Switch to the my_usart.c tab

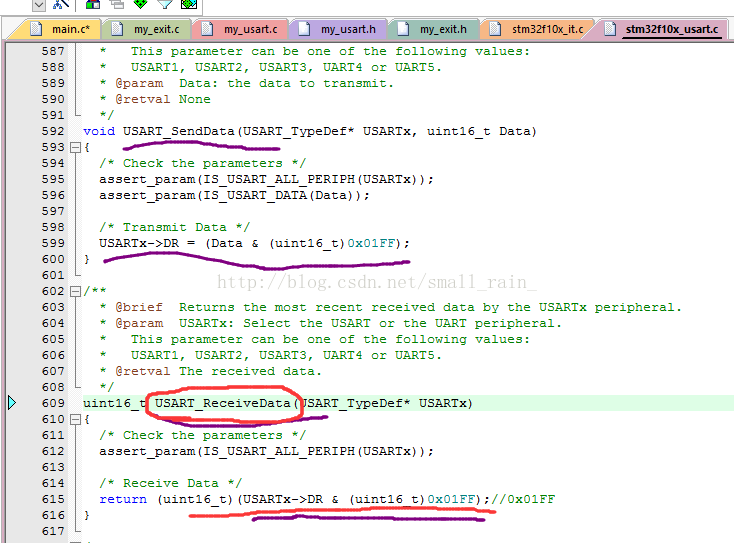[250, 29]
